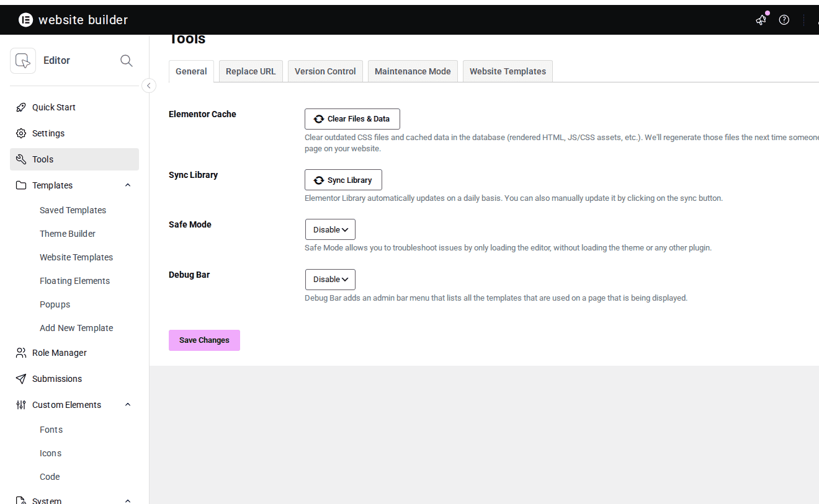Switch to the Replace URL tab
Image resolution: width=819 pixels, height=504 pixels.
[251, 71]
